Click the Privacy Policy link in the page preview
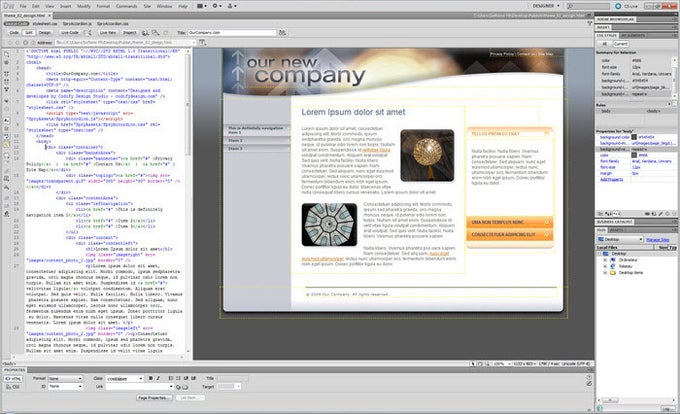680x414 pixels. [x=502, y=54]
